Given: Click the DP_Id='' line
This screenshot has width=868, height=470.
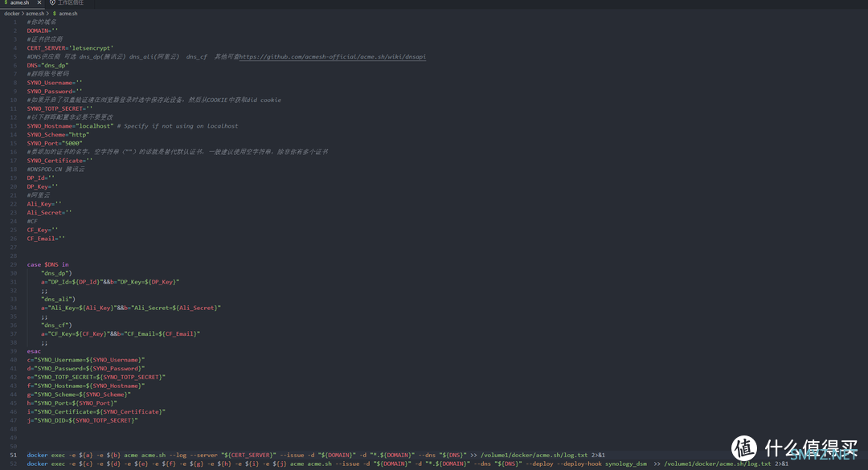Looking at the screenshot, I should coord(40,178).
